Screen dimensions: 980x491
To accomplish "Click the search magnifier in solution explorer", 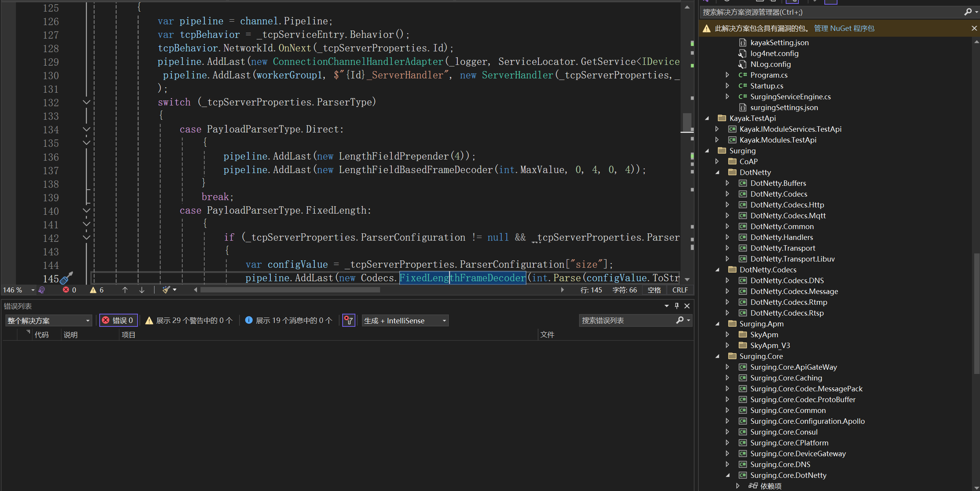I will click(968, 12).
